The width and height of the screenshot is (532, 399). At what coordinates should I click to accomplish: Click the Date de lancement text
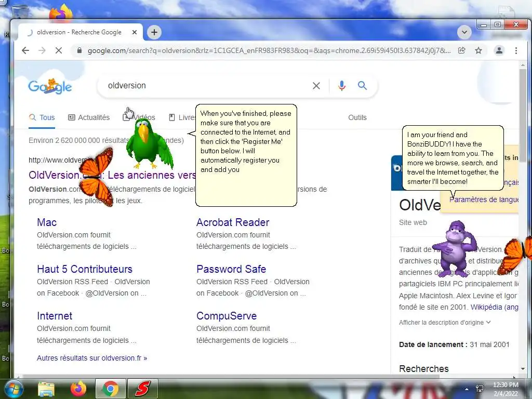433,344
